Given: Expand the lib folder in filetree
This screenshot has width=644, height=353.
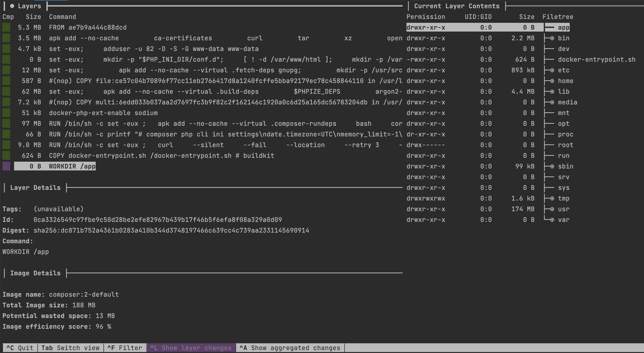Looking at the screenshot, I should coord(552,92).
